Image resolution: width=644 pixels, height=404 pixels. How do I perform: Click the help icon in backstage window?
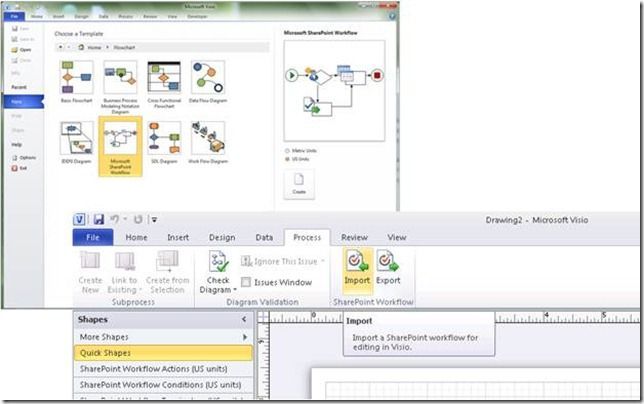[x=392, y=16]
